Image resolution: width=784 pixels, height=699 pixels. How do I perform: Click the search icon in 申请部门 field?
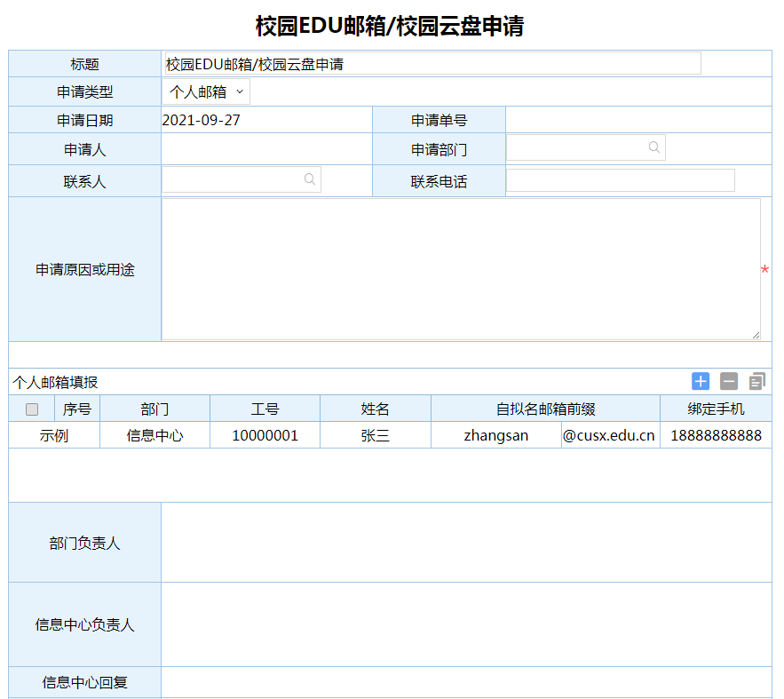click(653, 147)
